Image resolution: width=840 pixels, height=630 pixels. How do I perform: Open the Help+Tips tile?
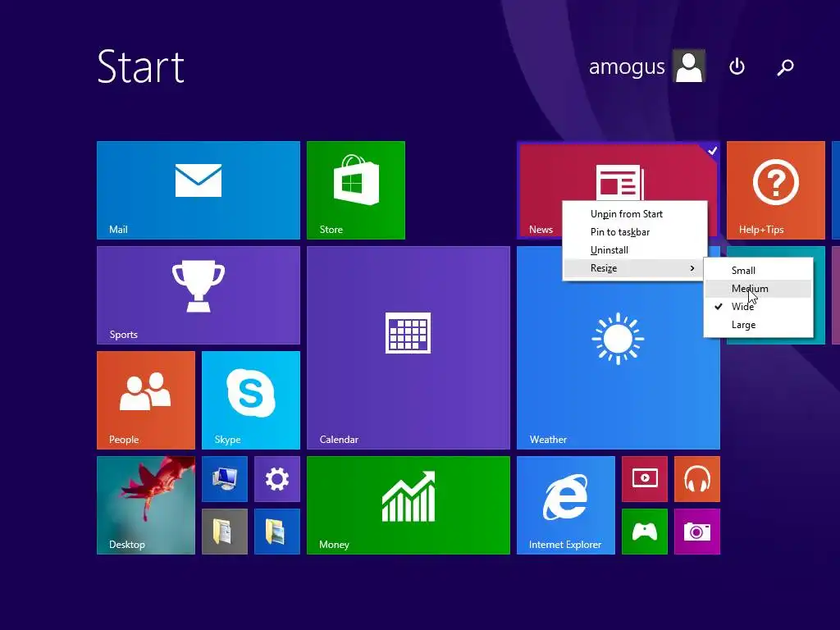776,190
